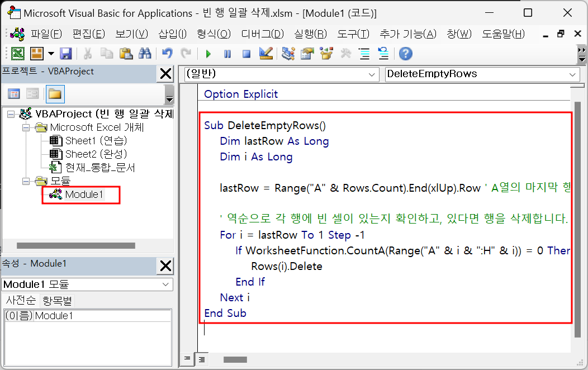The height and width of the screenshot is (370, 588).
Task: Open the 실행(R) menu
Action: click(x=311, y=34)
